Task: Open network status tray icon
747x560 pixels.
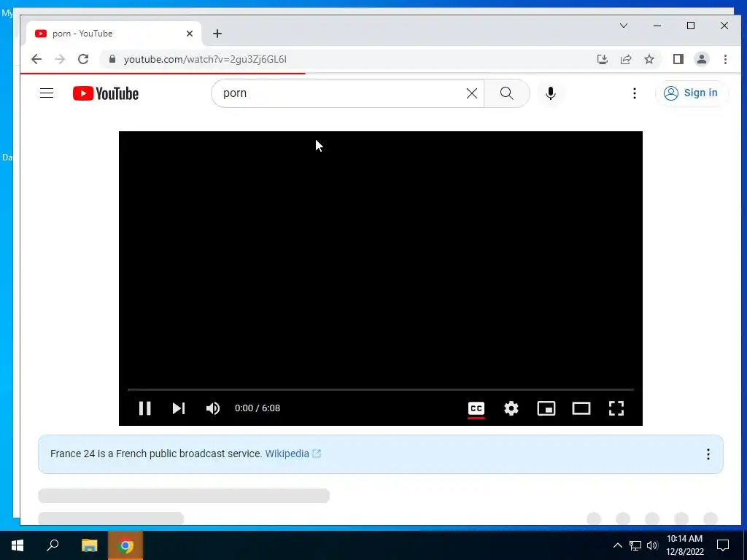Action: tap(635, 545)
